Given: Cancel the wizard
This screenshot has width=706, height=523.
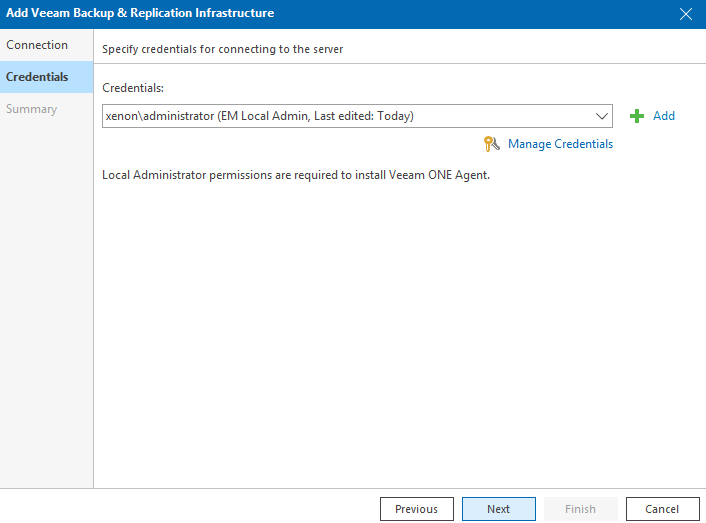Looking at the screenshot, I should [662, 509].
